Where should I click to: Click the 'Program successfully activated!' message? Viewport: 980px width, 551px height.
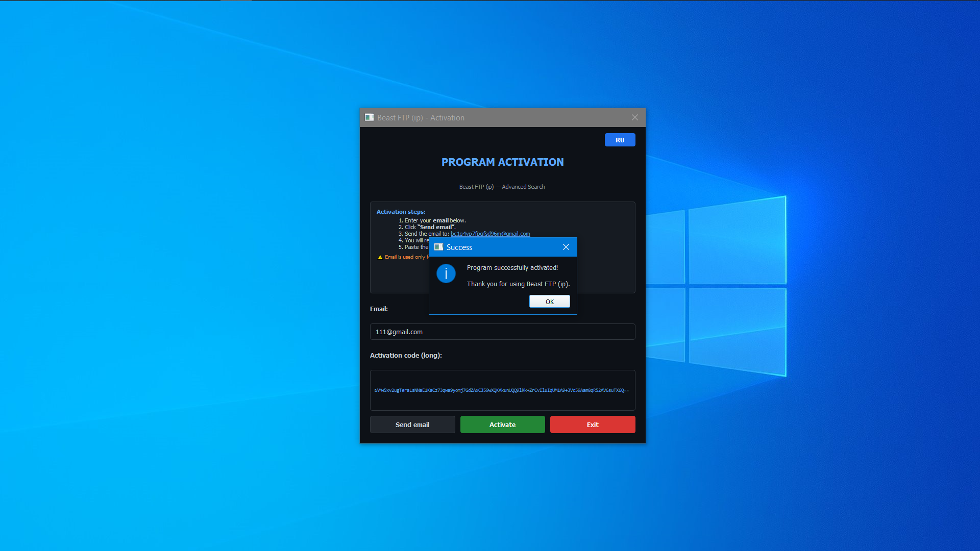tap(512, 267)
